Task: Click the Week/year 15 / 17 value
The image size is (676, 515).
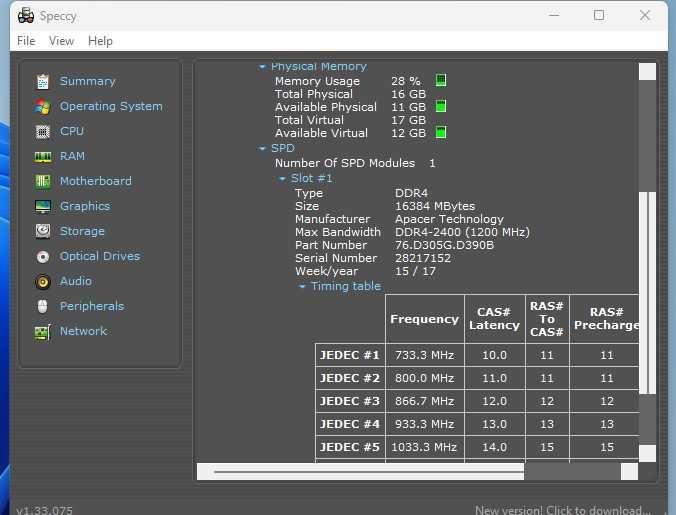Action: pyautogui.click(x=415, y=271)
